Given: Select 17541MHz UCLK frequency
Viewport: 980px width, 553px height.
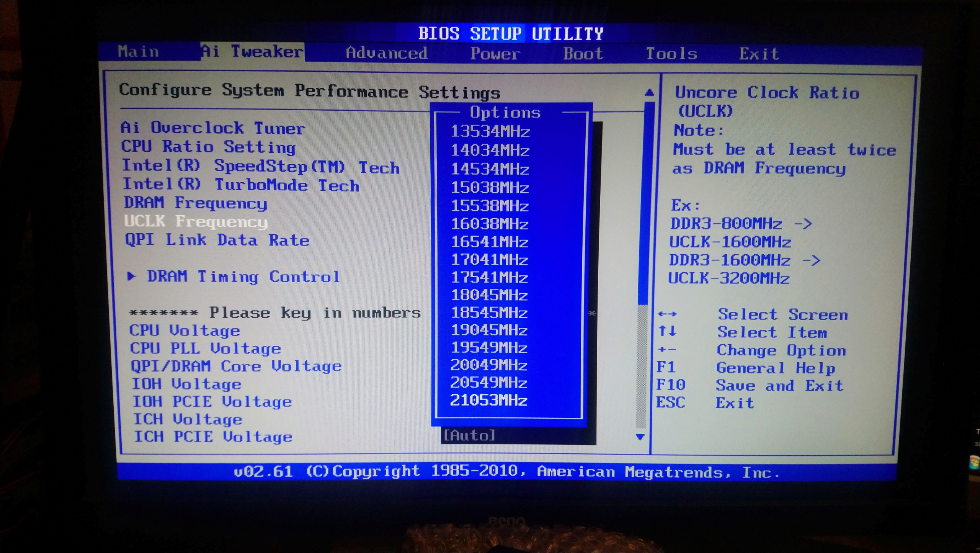Looking at the screenshot, I should 490,278.
